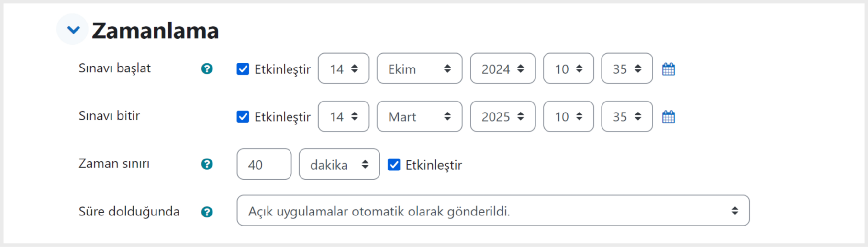This screenshot has width=868, height=247.
Task: Open the Ekim month dropdown
Action: point(420,69)
